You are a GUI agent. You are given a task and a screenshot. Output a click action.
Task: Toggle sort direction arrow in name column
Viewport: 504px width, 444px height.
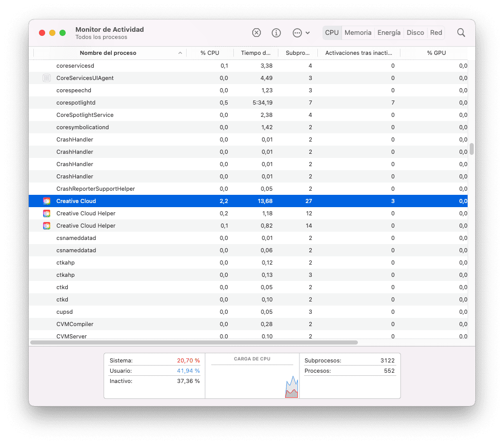coord(180,53)
